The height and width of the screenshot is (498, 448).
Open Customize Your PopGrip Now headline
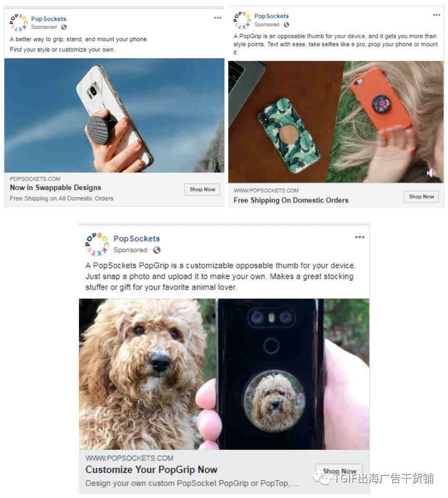coord(151,469)
